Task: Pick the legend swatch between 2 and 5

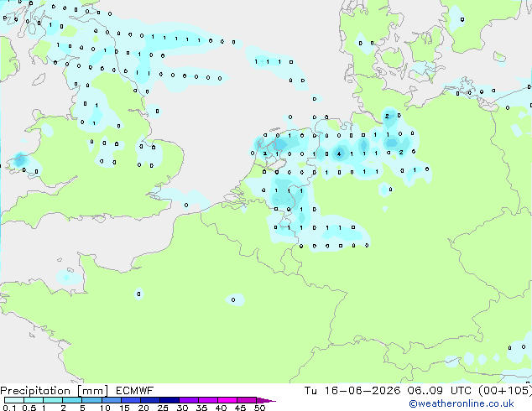Action: click(x=72, y=400)
